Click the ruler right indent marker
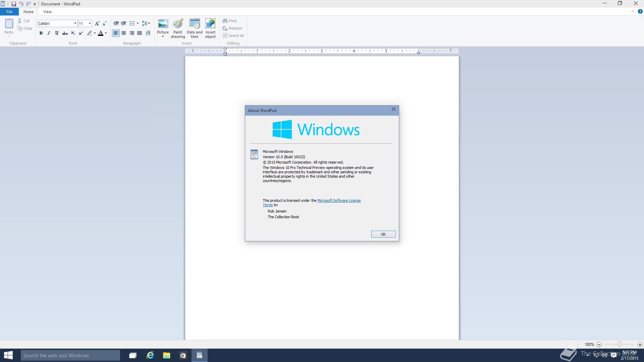 418,52
